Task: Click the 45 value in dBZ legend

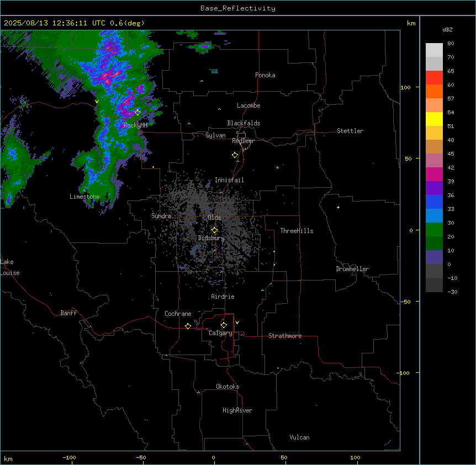Action: point(451,154)
